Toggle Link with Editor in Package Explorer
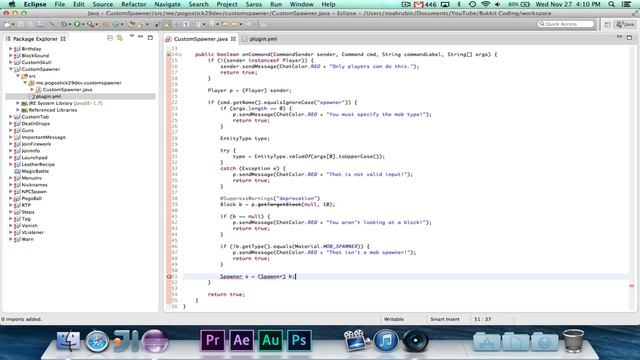The width and height of the screenshot is (640, 360). (120, 38)
